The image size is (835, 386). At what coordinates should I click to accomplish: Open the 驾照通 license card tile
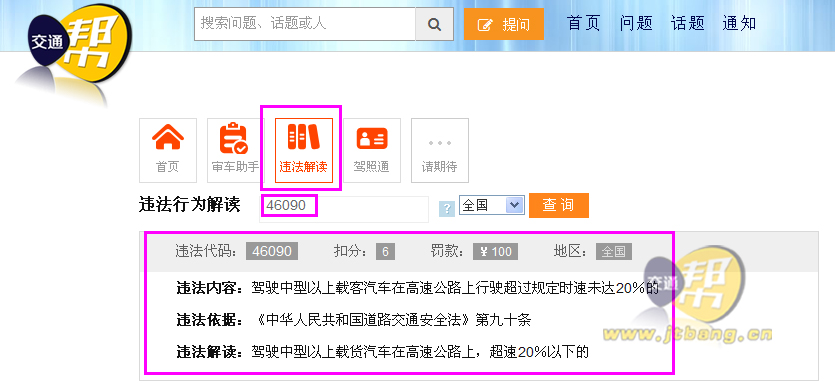[x=372, y=151]
